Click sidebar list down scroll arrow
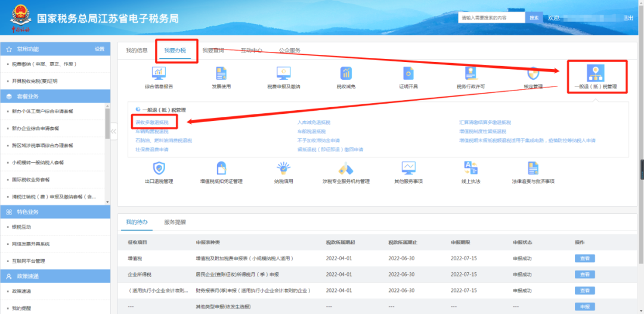 tap(107, 202)
